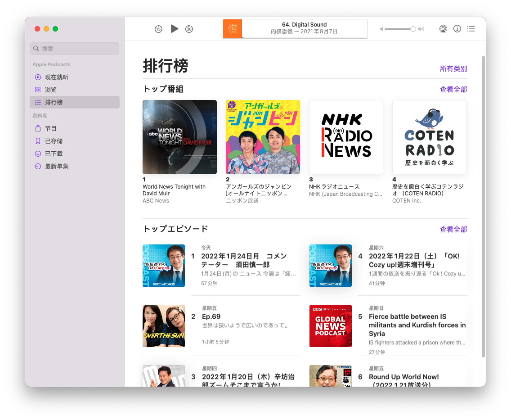This screenshot has width=511, height=420.
Task: Click 歴史を面白く学ぶコテンラジオ title
Action: 428,190
